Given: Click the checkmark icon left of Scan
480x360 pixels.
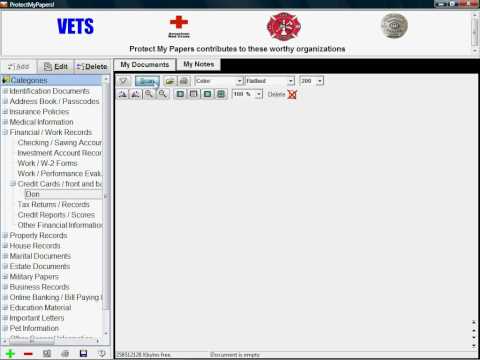Looking at the screenshot, I should click(x=123, y=81).
